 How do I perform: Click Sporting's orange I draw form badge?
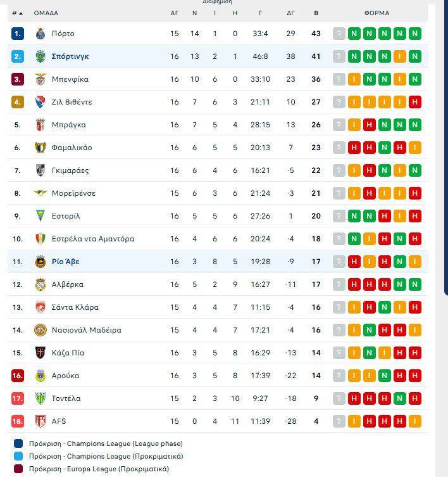tap(400, 56)
